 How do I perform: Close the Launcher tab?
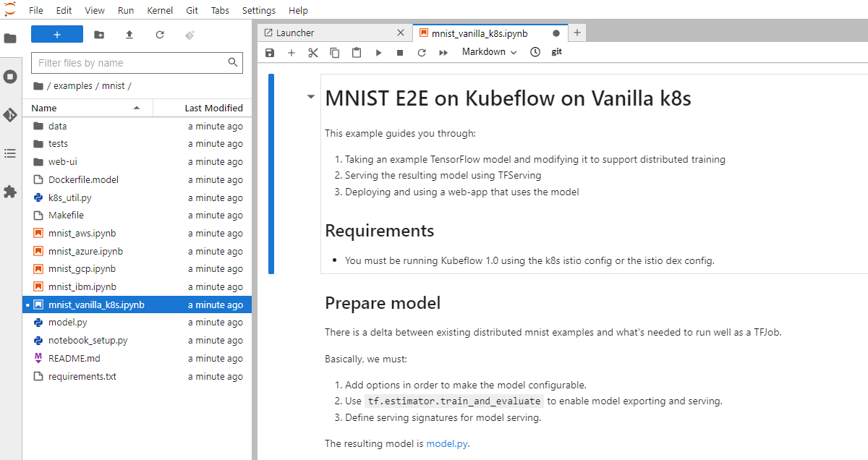401,33
